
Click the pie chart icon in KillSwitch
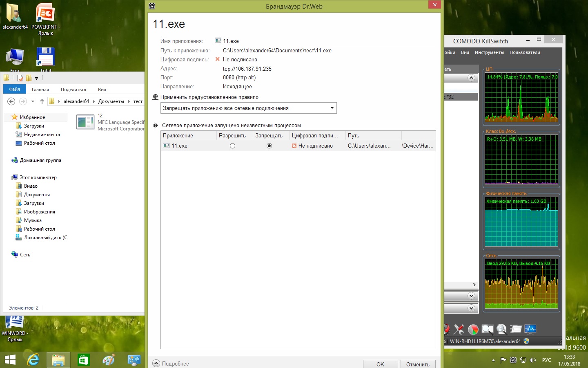click(473, 329)
